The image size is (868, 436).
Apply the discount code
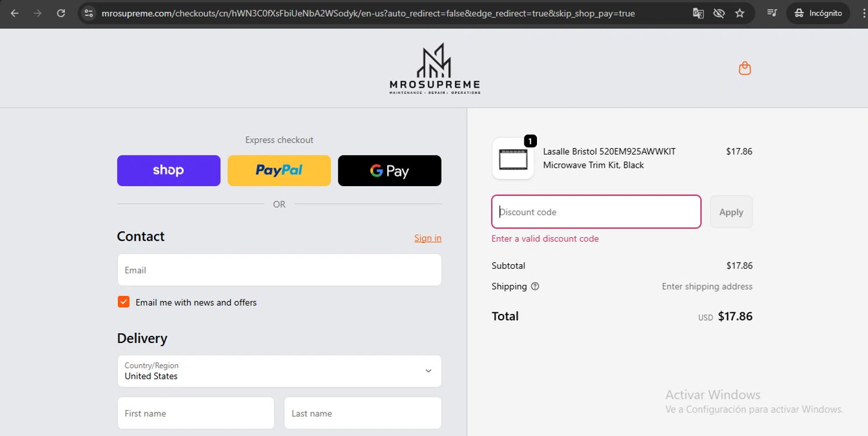coord(731,212)
